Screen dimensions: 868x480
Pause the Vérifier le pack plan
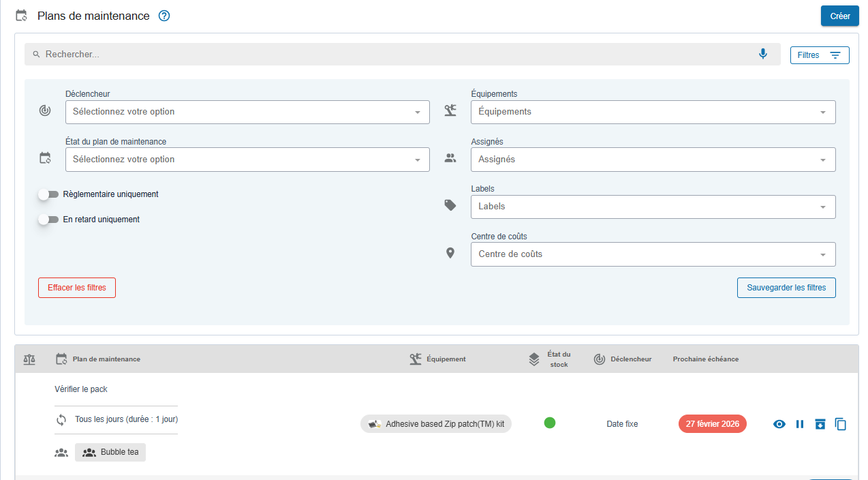click(800, 424)
